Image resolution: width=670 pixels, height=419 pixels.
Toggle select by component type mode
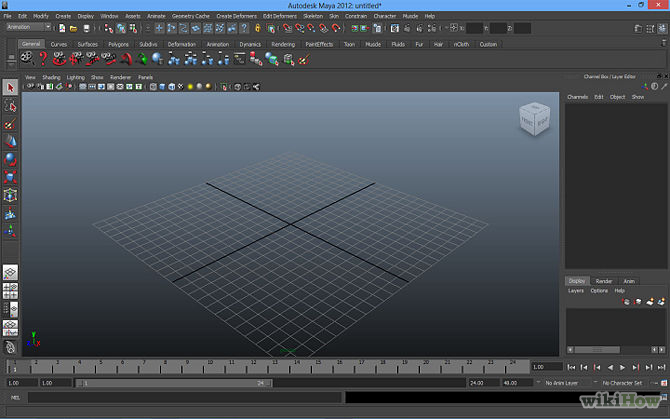[x=133, y=29]
